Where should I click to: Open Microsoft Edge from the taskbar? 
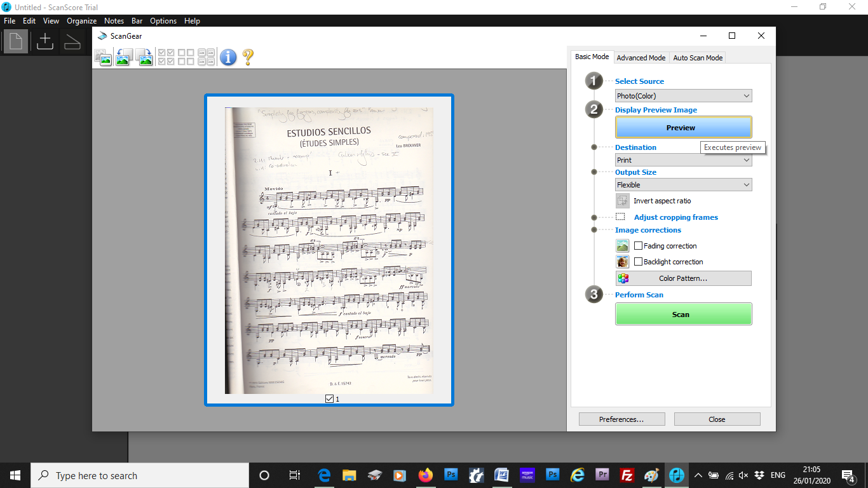point(325,475)
